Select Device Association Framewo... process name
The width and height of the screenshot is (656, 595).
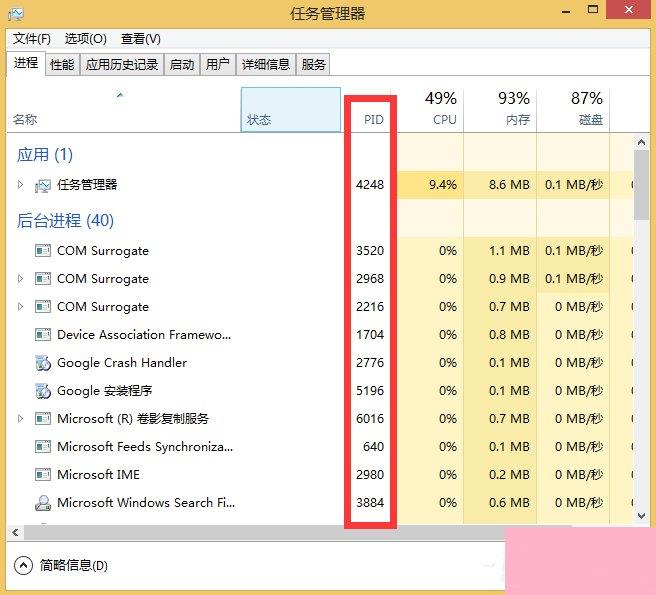144,335
